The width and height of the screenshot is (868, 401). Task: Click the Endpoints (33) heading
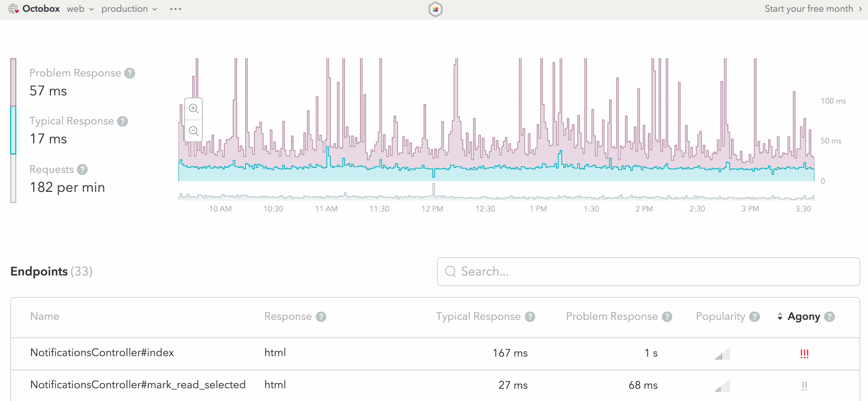[51, 271]
